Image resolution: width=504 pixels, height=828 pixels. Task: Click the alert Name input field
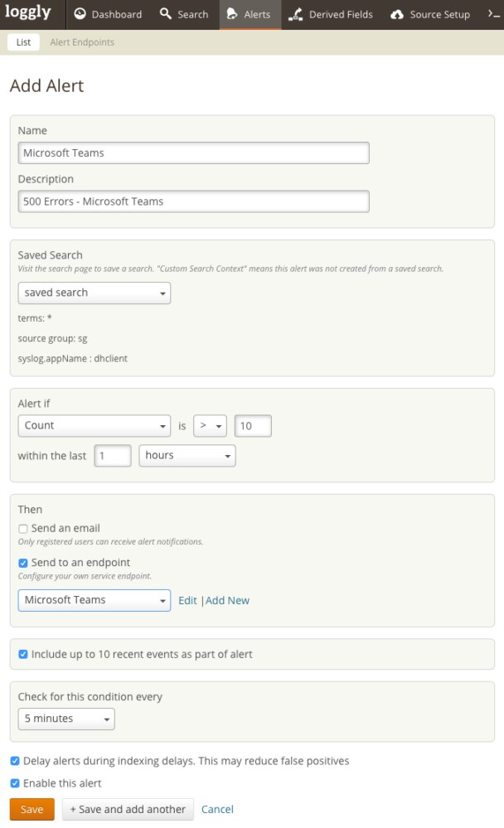193,153
